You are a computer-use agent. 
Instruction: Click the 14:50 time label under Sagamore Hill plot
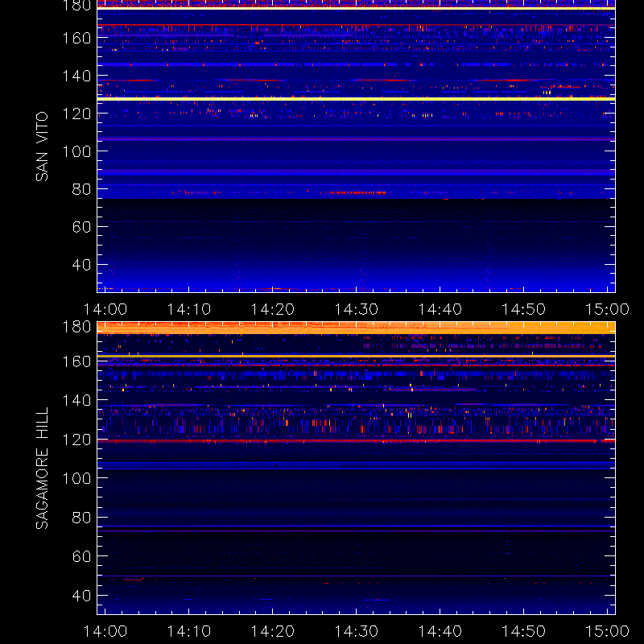(x=524, y=631)
